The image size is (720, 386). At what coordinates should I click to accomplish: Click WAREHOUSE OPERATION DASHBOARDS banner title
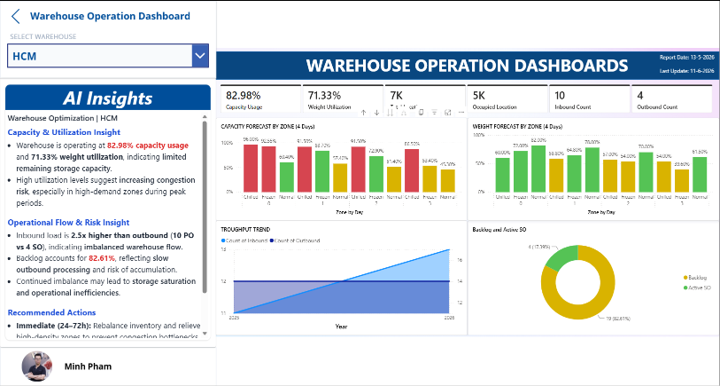[x=467, y=66]
